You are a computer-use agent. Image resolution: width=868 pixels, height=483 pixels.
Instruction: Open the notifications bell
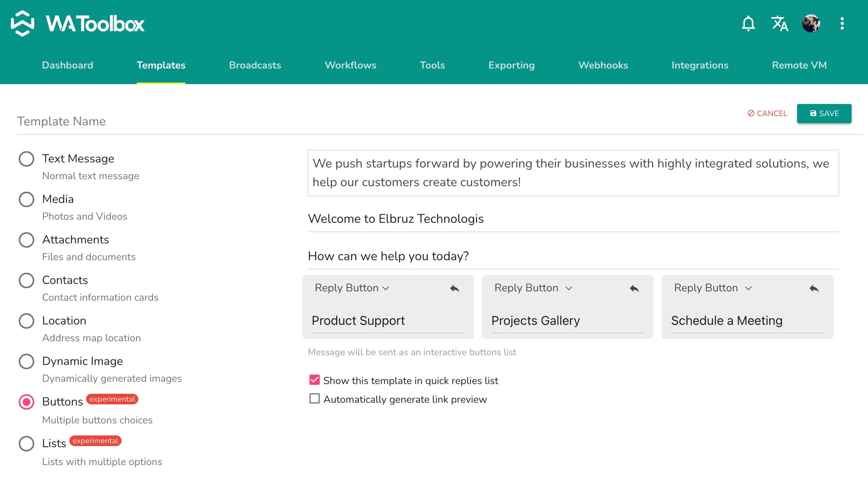coord(748,23)
